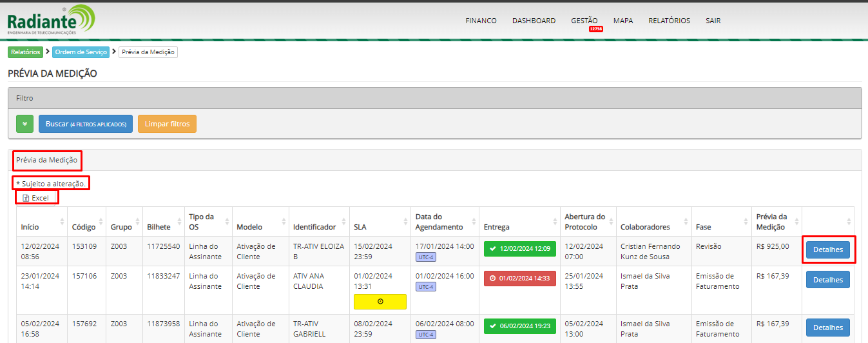This screenshot has width=868, height=343.
Task: Clear filters with the Limpar filtros button
Action: pos(167,124)
